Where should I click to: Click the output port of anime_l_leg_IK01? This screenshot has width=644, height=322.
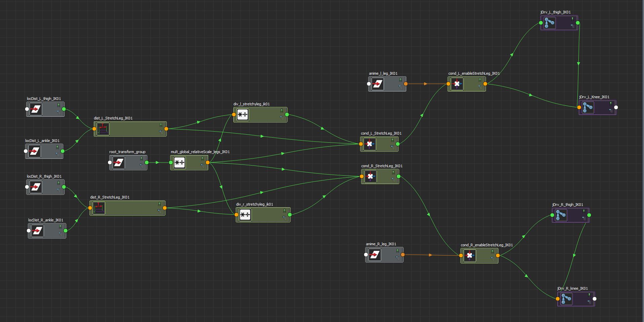tap(406, 84)
